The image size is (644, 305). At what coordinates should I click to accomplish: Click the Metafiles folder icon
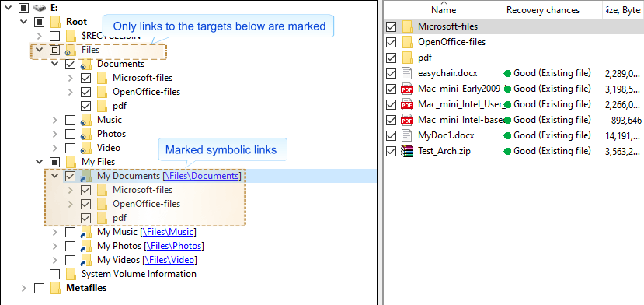(55, 288)
